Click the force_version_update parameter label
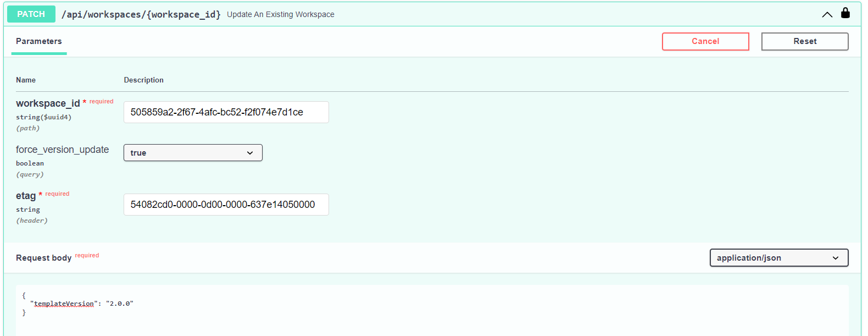This screenshot has height=336, width=868. point(63,150)
